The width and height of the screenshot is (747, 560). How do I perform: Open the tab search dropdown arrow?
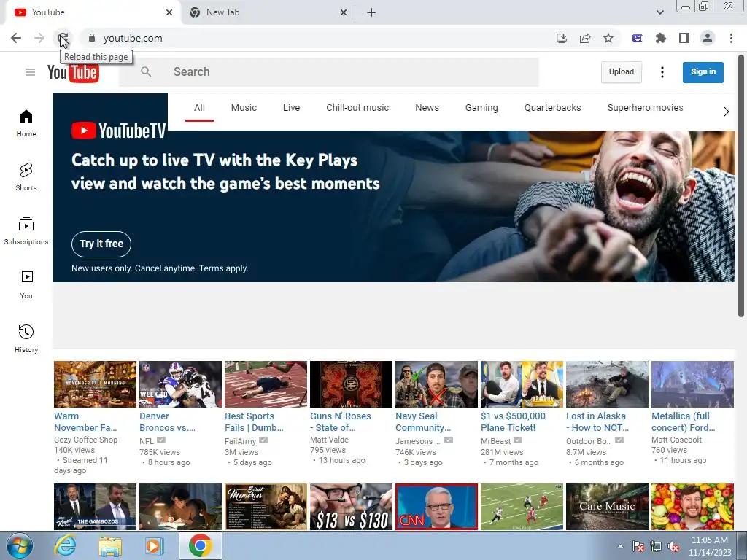(x=659, y=12)
